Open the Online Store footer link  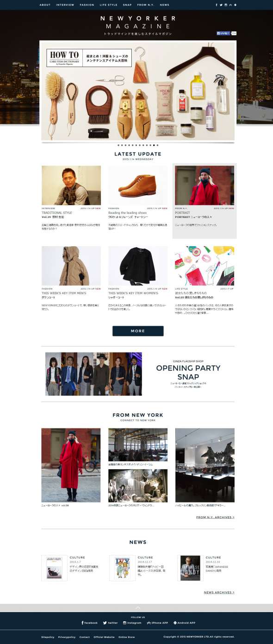pyautogui.click(x=126, y=637)
